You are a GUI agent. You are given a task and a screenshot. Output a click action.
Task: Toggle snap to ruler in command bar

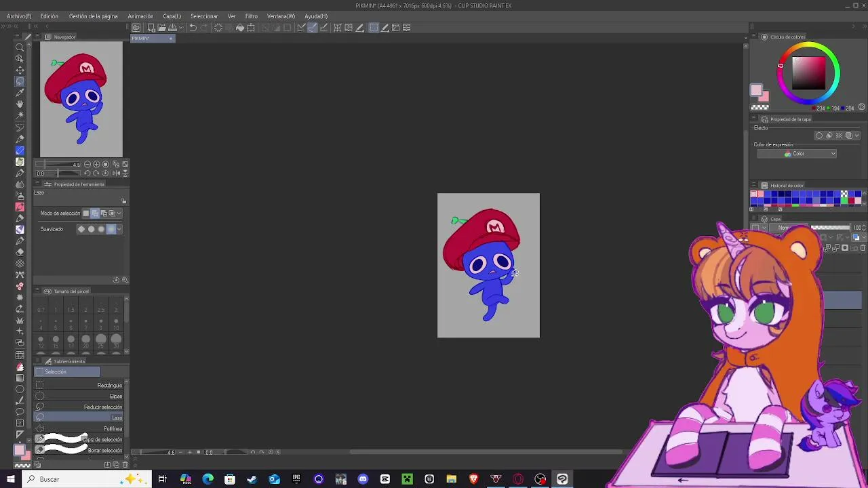(x=301, y=28)
